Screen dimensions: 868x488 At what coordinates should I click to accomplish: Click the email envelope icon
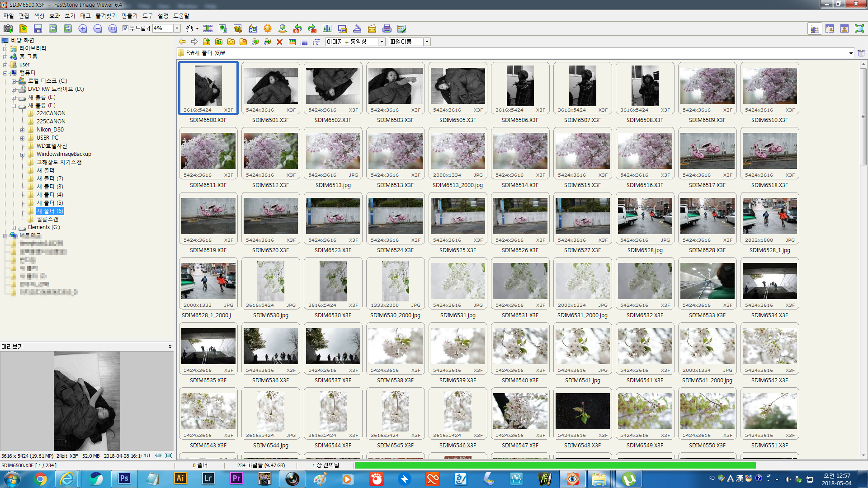[372, 28]
